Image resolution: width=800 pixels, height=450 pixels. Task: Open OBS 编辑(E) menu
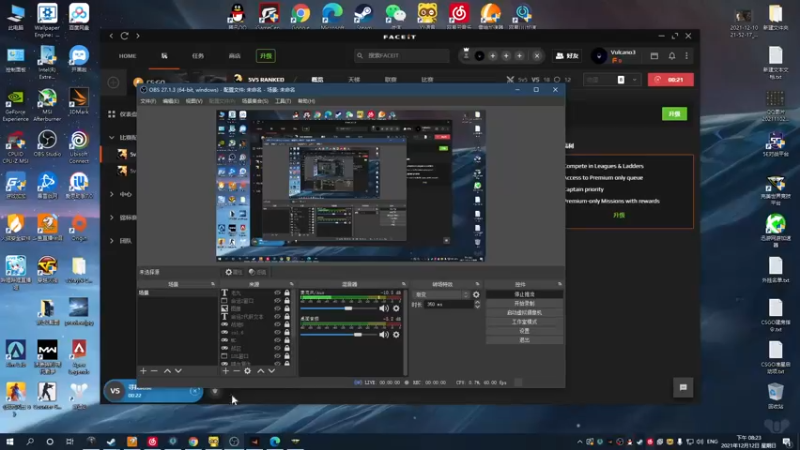point(170,101)
